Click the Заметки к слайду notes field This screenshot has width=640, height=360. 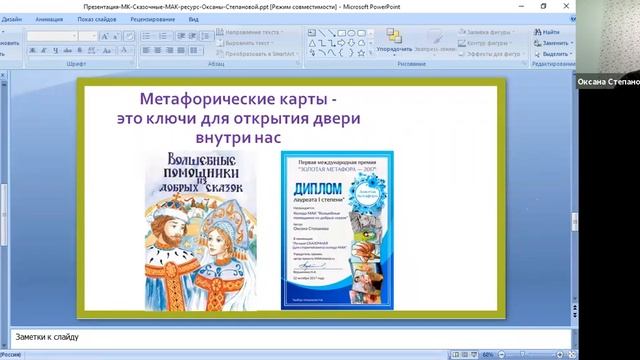coord(291,338)
